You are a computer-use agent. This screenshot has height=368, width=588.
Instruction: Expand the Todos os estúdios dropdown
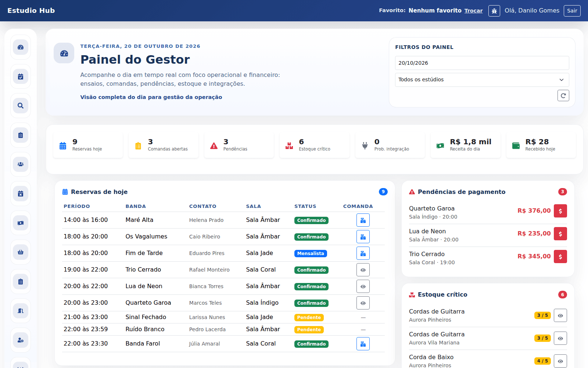coord(482,80)
